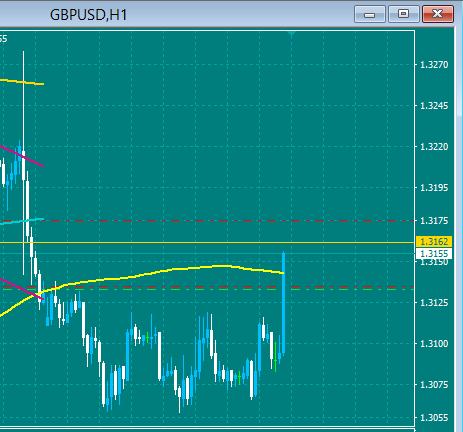
Task: Click the 1.3220 price scale value
Action: (434, 147)
